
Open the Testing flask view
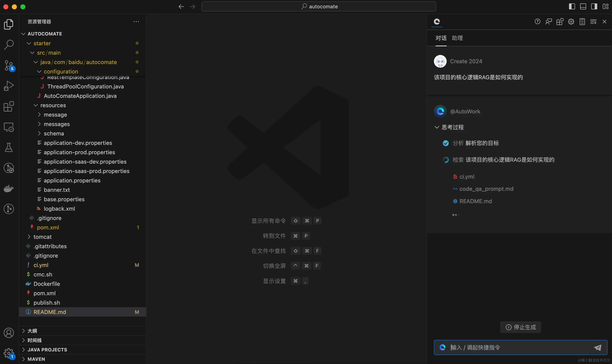(x=9, y=147)
